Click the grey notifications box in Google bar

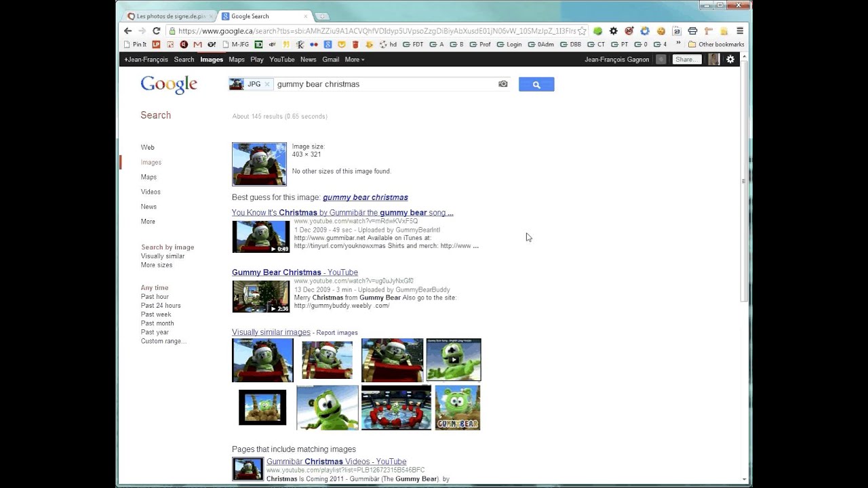click(x=660, y=60)
